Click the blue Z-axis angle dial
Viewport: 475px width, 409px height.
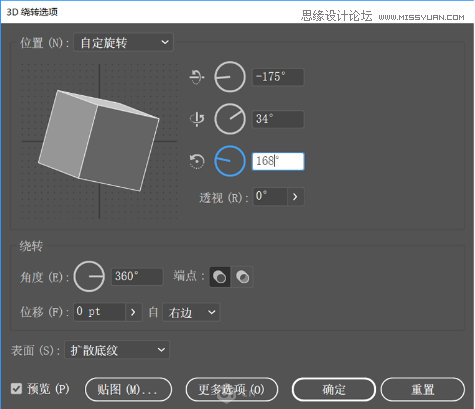pos(230,161)
